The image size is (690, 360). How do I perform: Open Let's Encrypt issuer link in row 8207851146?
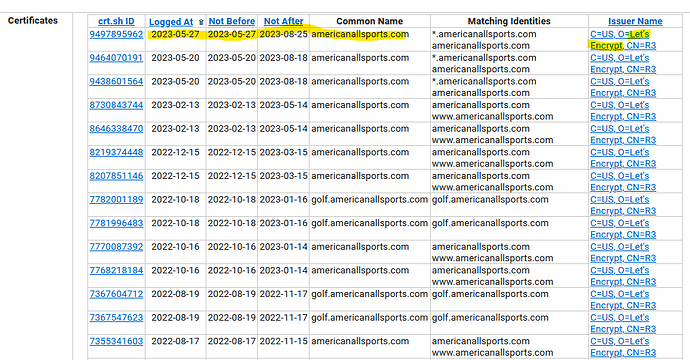(x=623, y=182)
